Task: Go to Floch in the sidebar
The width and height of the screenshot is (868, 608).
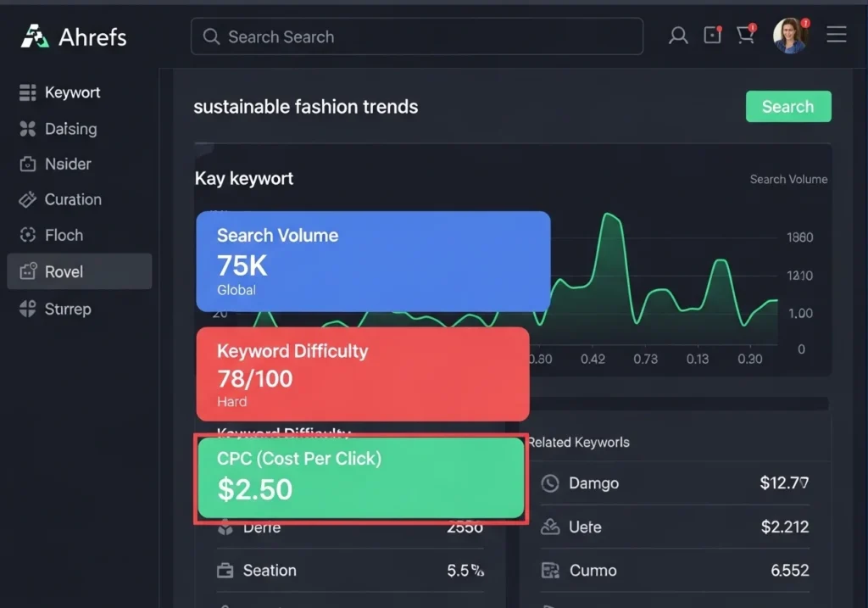Action: (64, 236)
